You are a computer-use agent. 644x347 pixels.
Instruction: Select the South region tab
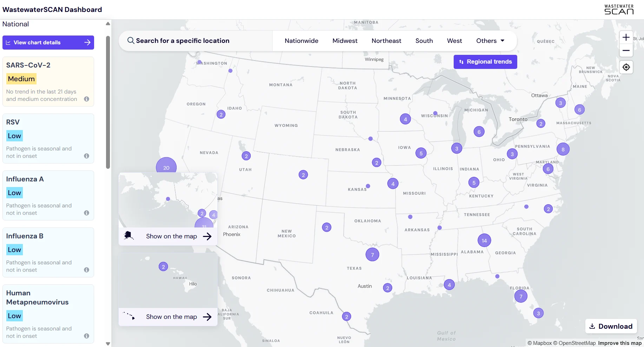pos(424,41)
